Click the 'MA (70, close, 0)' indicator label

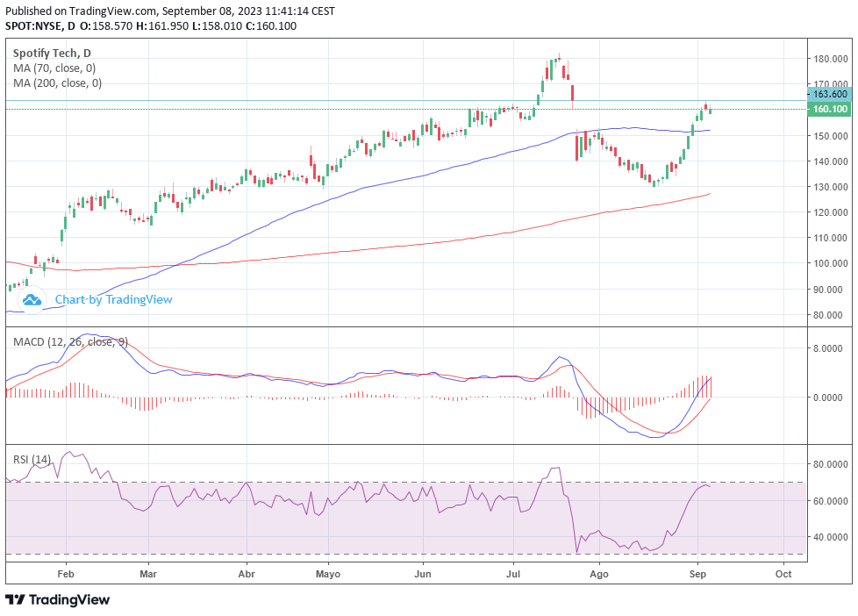[x=54, y=68]
